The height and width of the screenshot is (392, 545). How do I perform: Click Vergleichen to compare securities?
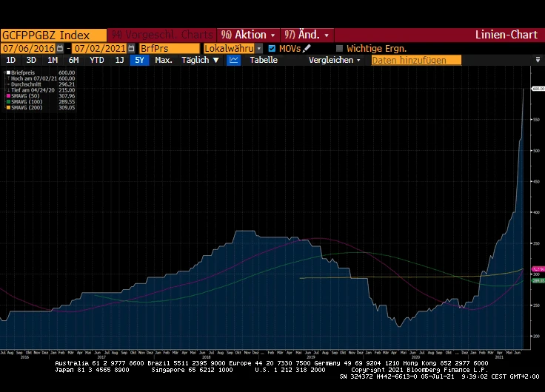(335, 60)
